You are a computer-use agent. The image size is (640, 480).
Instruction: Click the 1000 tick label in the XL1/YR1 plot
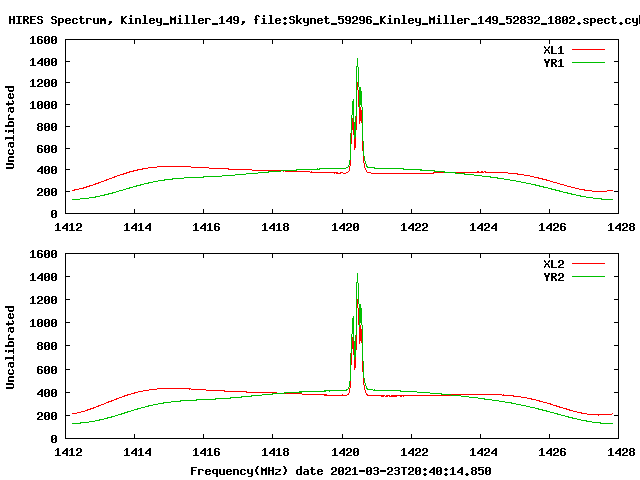point(43,105)
